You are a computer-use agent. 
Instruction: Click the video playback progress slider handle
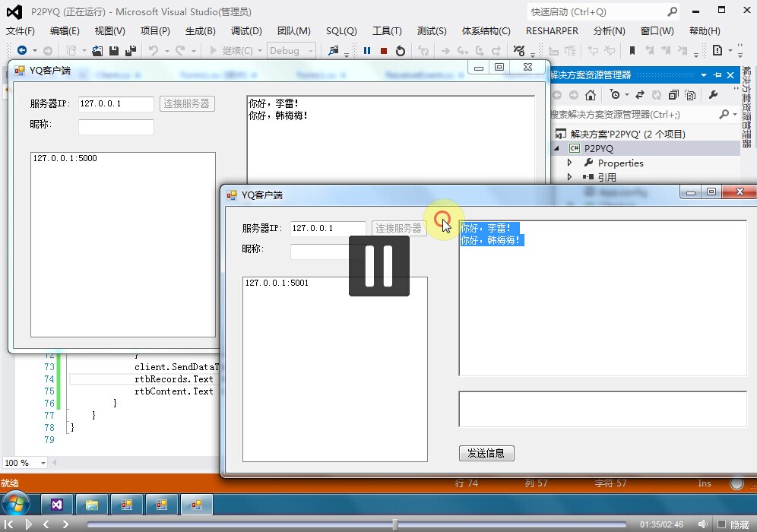[x=394, y=524]
